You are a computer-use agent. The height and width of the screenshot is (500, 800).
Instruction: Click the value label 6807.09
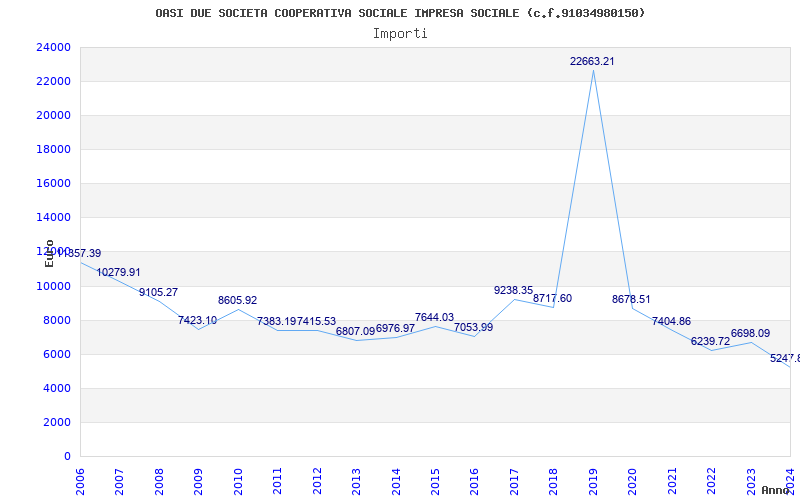[x=355, y=332]
